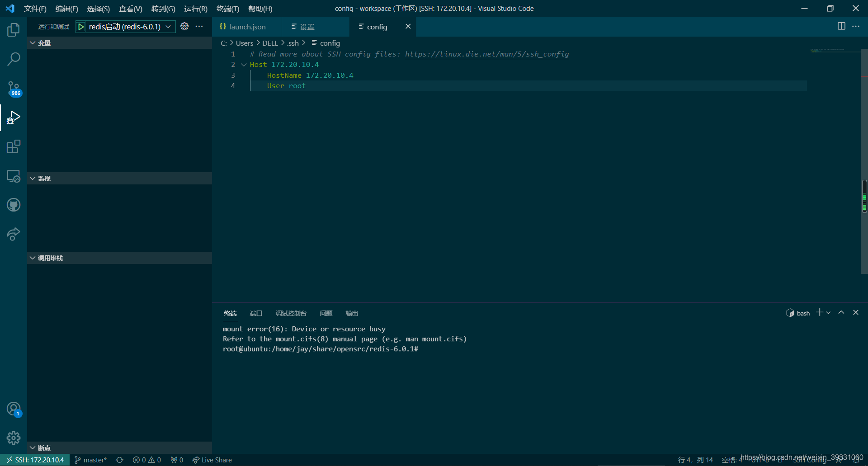This screenshot has width=868, height=466.
Task: Start debugging with the green play button
Action: (81, 27)
